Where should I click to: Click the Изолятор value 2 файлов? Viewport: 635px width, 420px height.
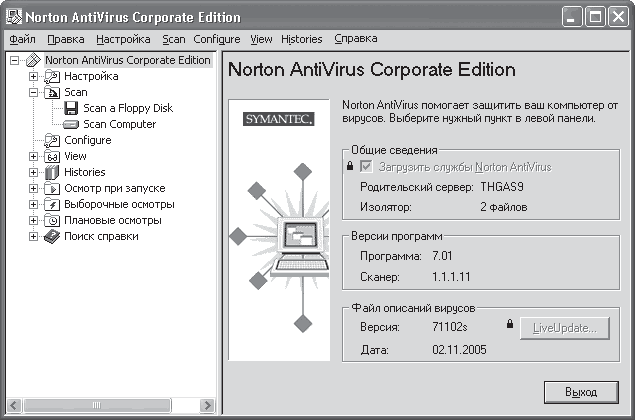pos(504,207)
